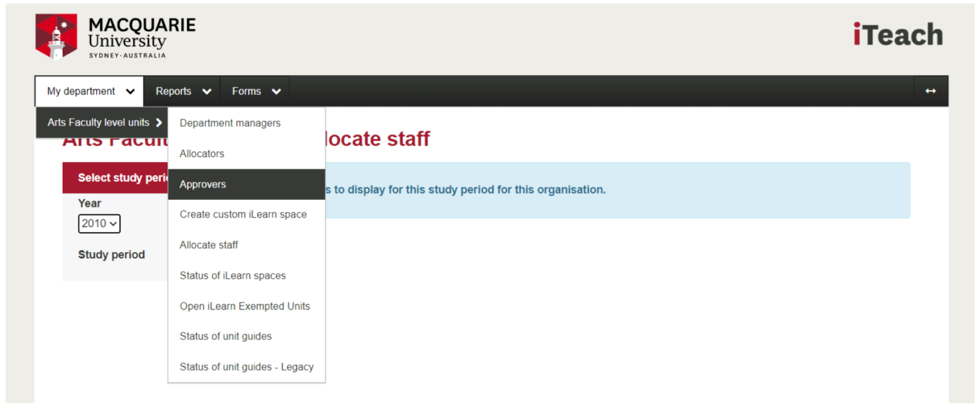Select Create custom iLearn space

(x=243, y=214)
